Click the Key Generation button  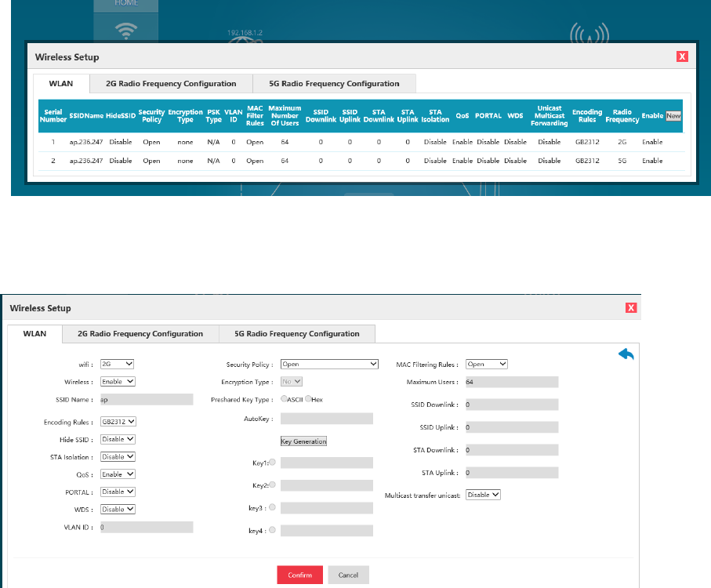(x=303, y=441)
